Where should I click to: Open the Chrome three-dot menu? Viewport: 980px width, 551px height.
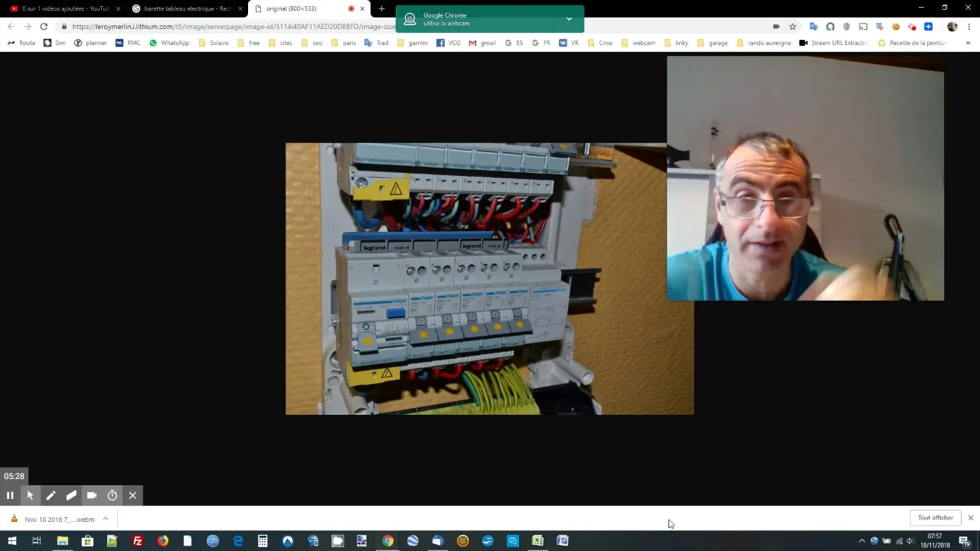click(970, 26)
